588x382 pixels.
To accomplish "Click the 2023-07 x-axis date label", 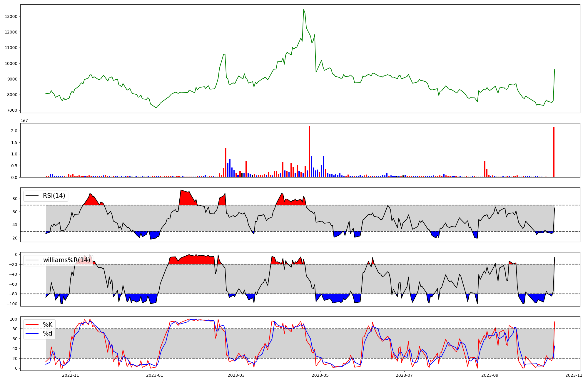I will 404,375.
